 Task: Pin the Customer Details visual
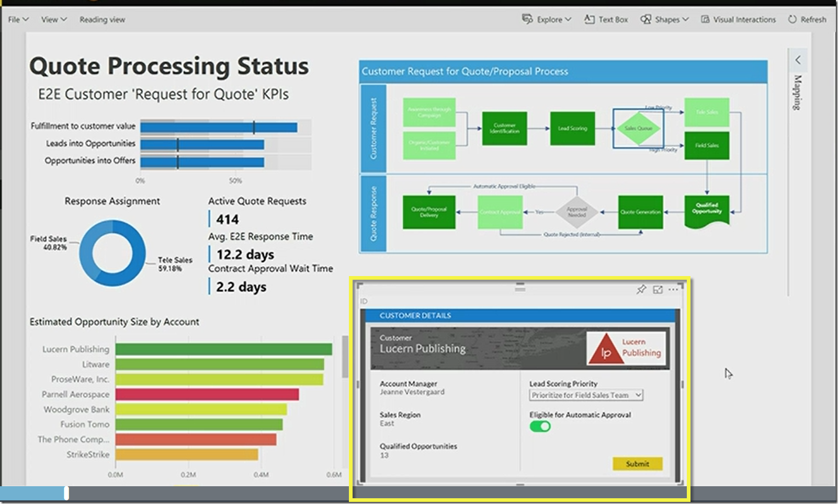tap(641, 289)
